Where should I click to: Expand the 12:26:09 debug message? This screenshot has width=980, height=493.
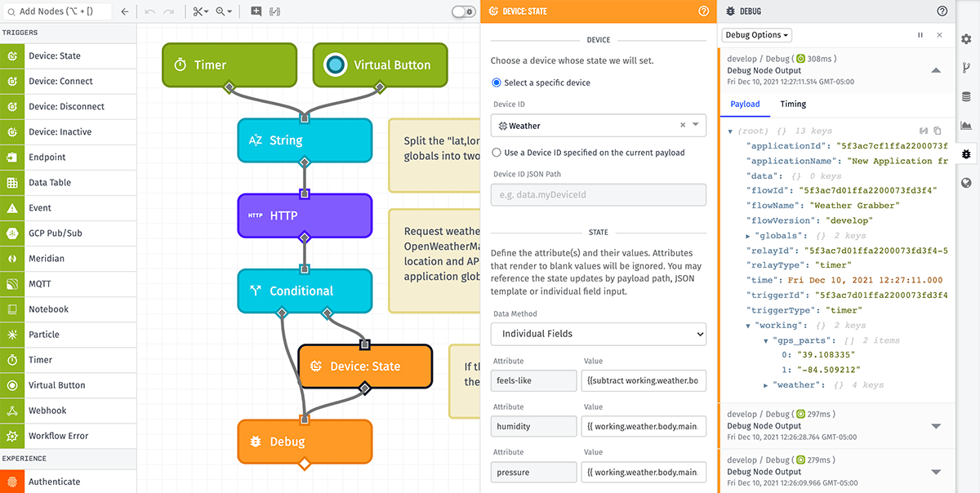point(936,472)
